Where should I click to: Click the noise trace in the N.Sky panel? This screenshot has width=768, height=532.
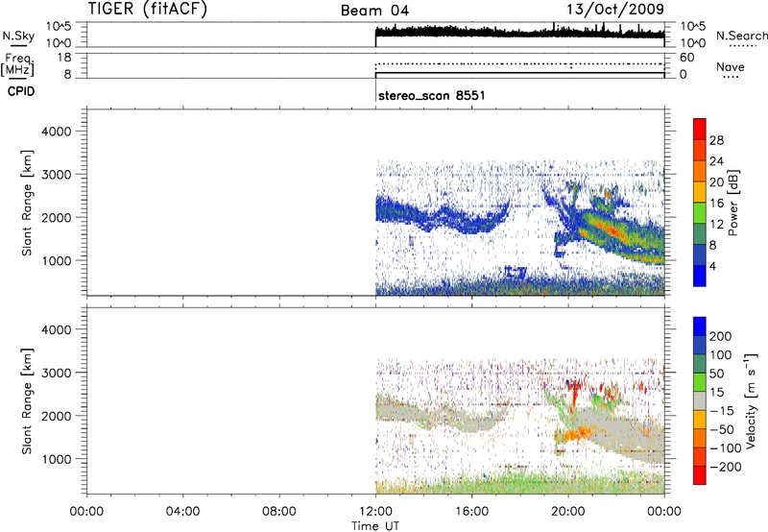point(519,32)
